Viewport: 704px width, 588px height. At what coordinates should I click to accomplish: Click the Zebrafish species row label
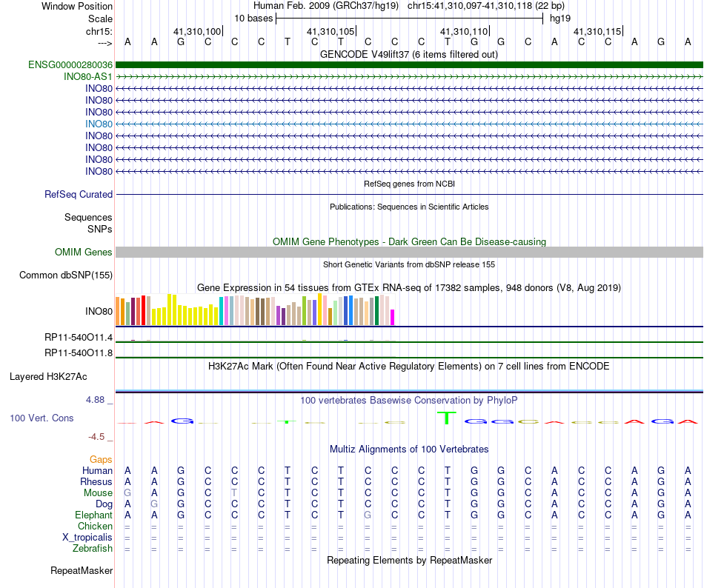pyautogui.click(x=93, y=548)
